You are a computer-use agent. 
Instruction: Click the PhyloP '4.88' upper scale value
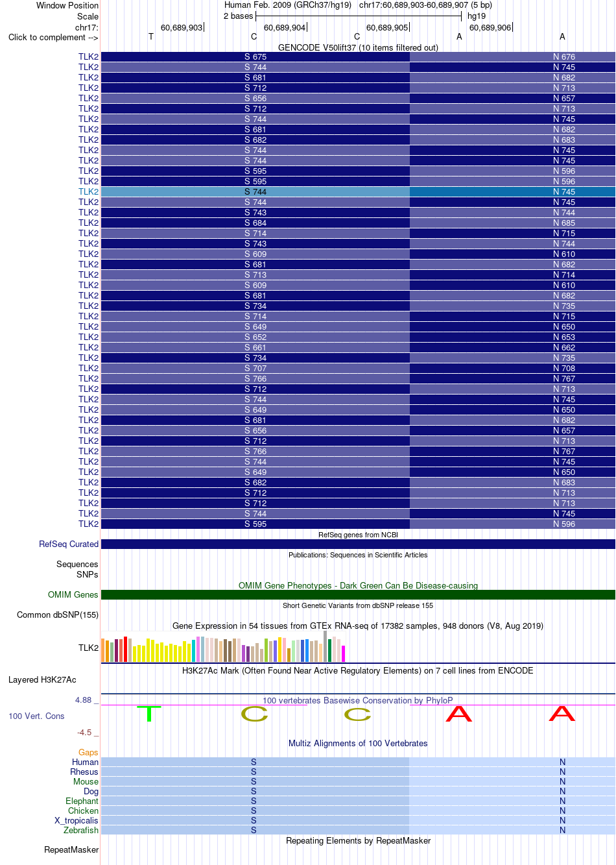tap(83, 700)
